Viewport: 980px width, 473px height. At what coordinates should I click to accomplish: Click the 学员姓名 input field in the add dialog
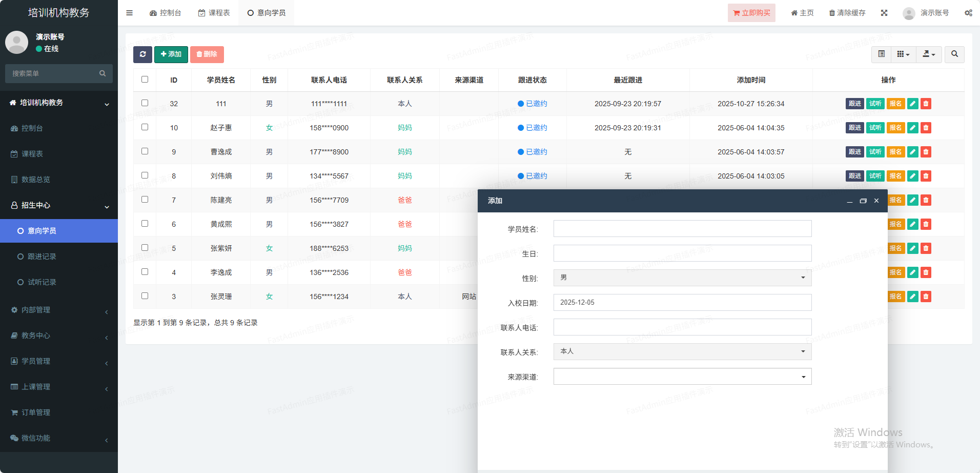coord(682,229)
